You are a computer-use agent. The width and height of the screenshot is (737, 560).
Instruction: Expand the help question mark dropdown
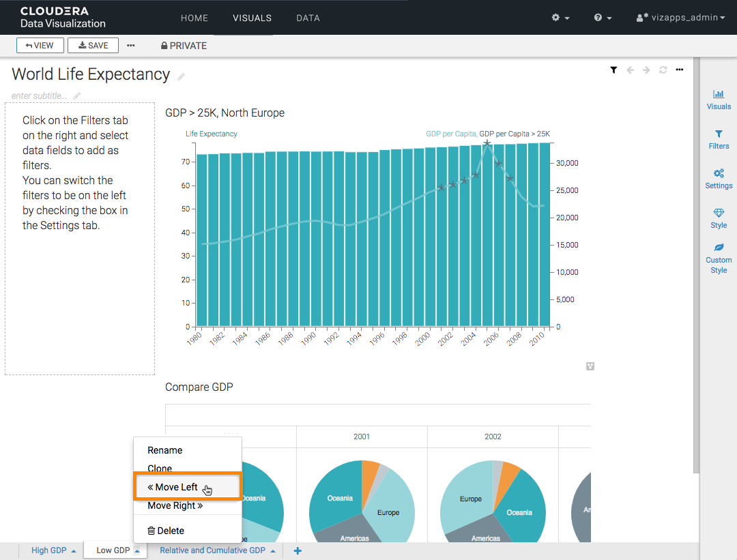(603, 18)
